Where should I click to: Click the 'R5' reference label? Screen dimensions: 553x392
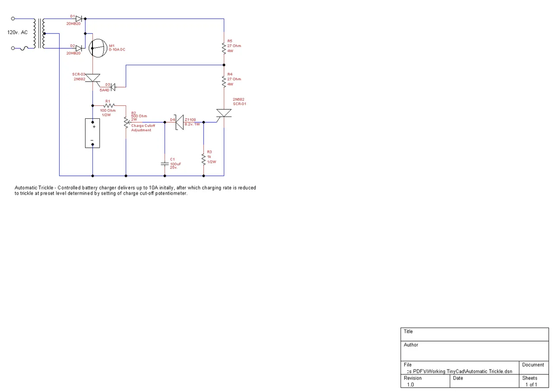pos(230,41)
